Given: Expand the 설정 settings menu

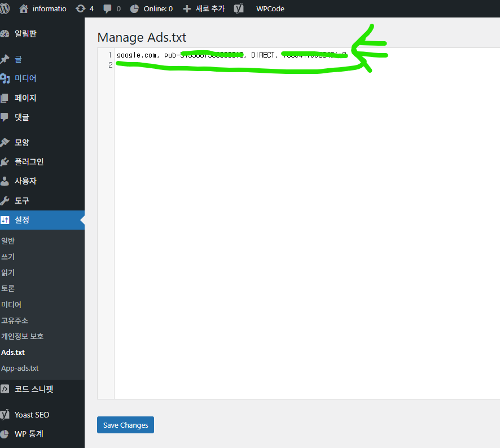Looking at the screenshot, I should (x=22, y=220).
